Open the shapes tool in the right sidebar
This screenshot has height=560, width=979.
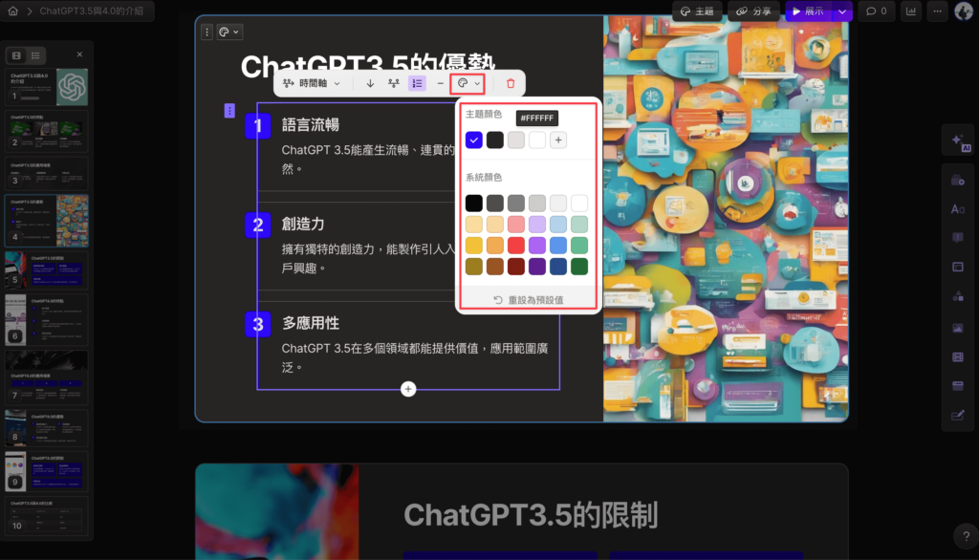[958, 296]
